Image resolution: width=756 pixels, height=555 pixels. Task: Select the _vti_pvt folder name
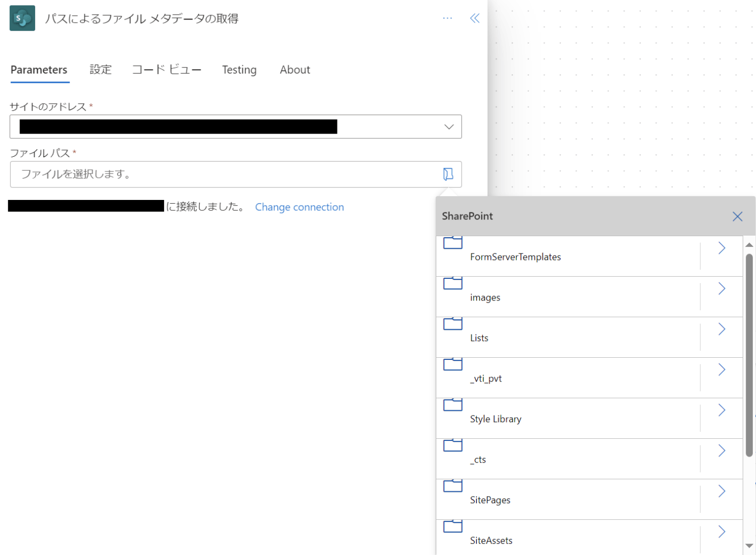[485, 378]
